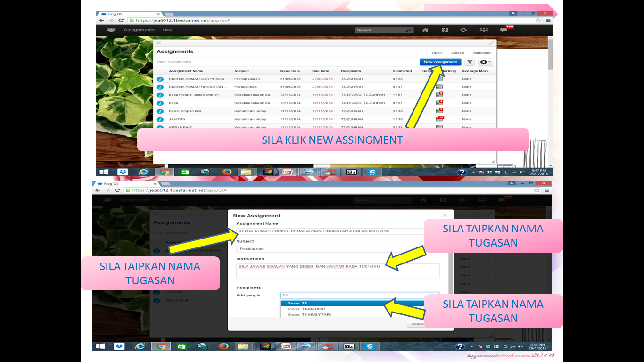Viewport: 644px width, 362px height.
Task: Click the Submitted column header
Action: click(x=402, y=71)
